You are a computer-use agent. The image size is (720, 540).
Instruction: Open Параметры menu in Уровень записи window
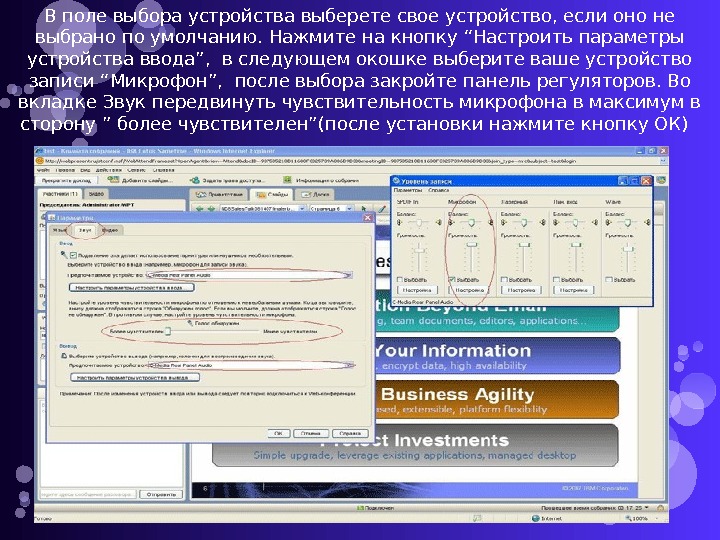tap(408, 190)
